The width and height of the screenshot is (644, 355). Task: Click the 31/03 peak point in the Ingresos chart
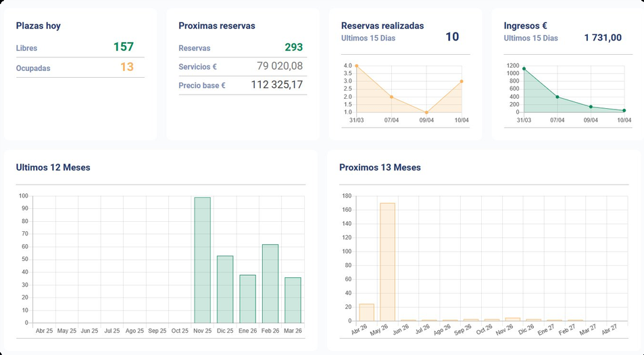(x=524, y=68)
